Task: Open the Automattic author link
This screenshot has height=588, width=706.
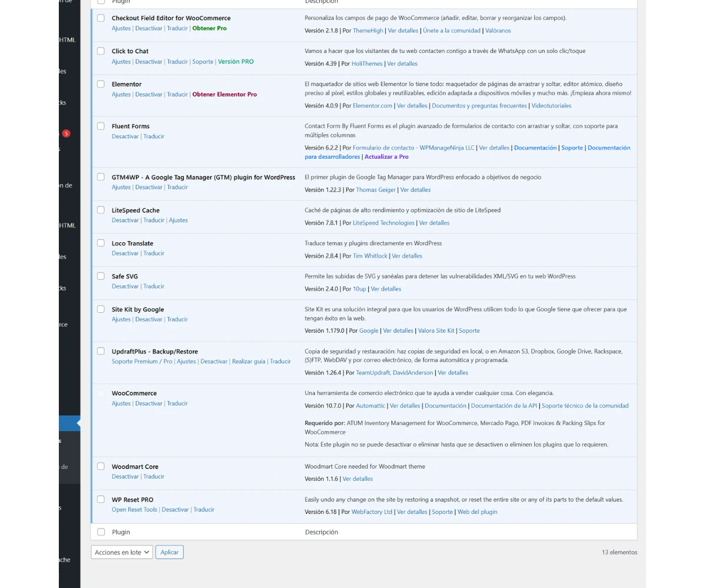Action: tap(371, 406)
